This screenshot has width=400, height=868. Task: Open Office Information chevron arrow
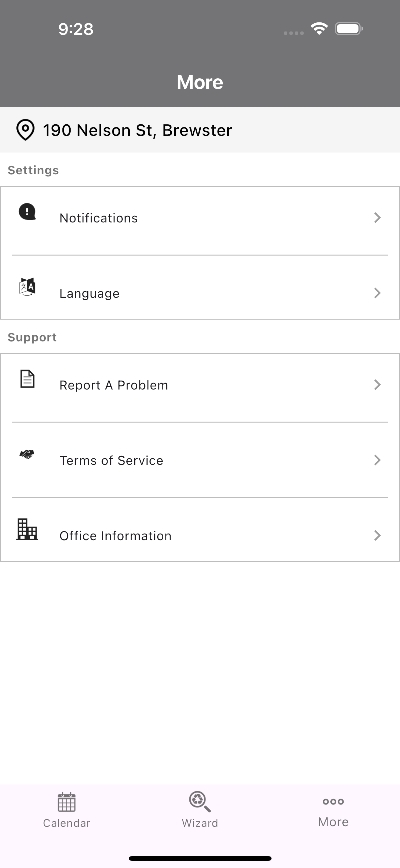pyautogui.click(x=377, y=535)
